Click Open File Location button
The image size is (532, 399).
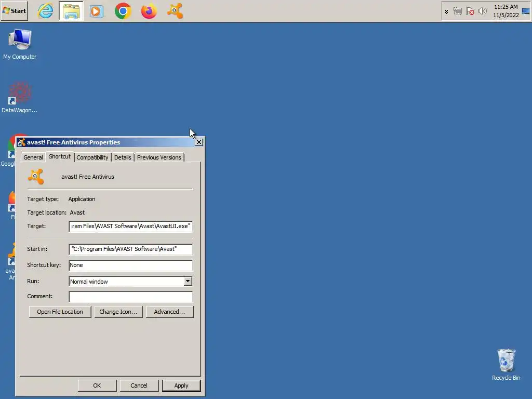point(60,312)
